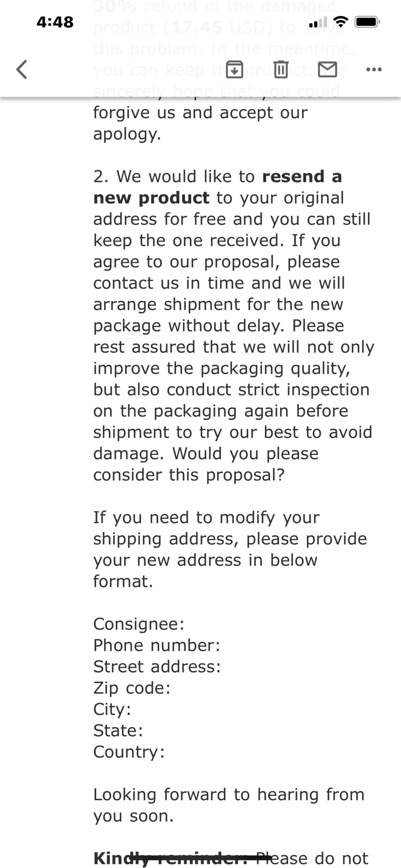Select the "State:" line
This screenshot has height=868, width=401.
pyautogui.click(x=118, y=731)
